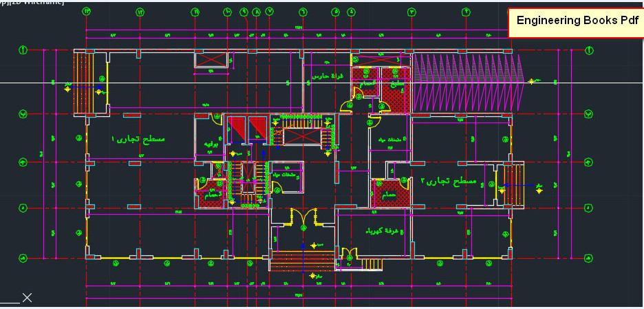Click top grid bubble ٦
644x309 pixels.
point(303,12)
